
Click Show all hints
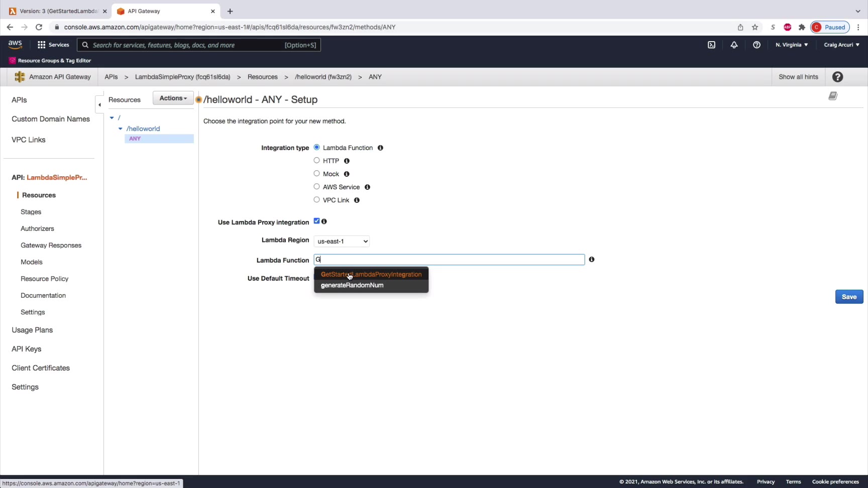(798, 77)
